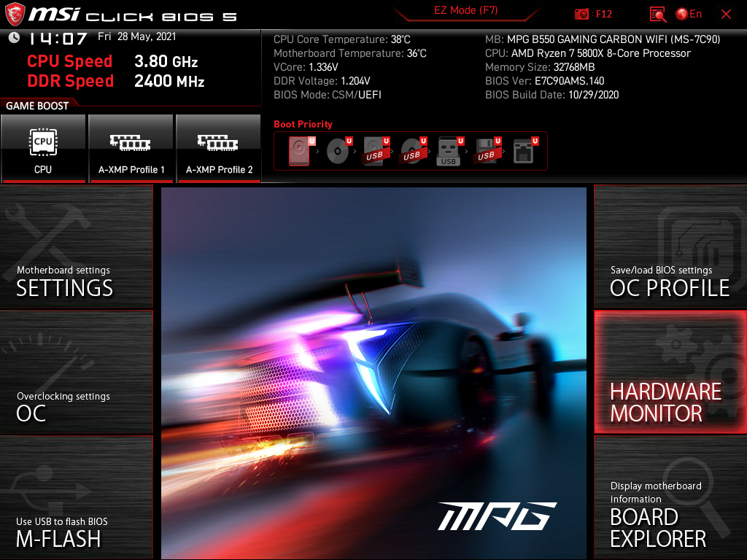Toggle CPU Game Boost
Screen dimensions: 747x560
point(43,149)
